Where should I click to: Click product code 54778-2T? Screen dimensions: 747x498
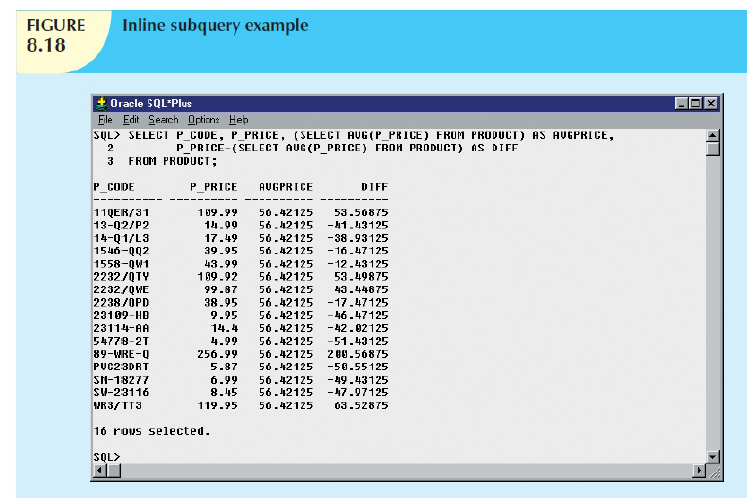click(121, 341)
